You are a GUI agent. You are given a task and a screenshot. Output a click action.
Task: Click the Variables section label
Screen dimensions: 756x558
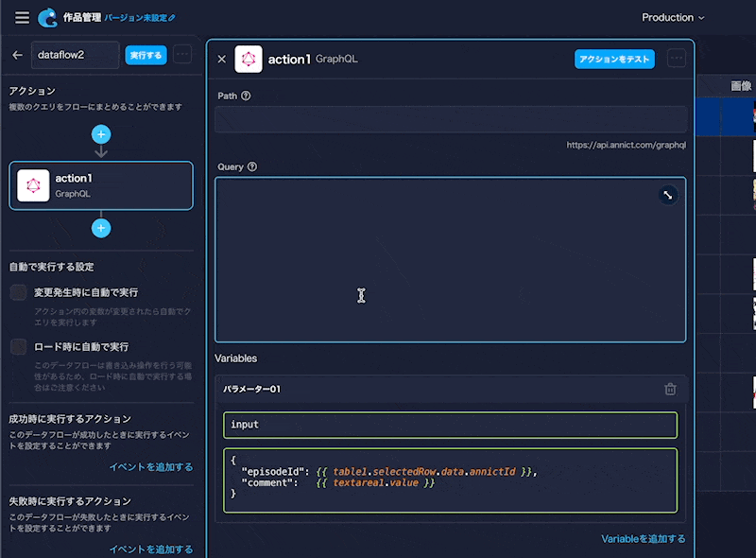pyautogui.click(x=235, y=358)
